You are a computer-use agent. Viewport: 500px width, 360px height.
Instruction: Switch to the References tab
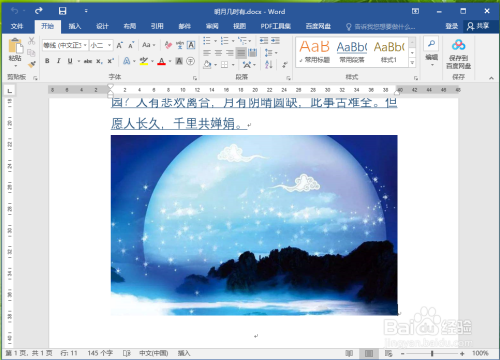[x=157, y=26]
